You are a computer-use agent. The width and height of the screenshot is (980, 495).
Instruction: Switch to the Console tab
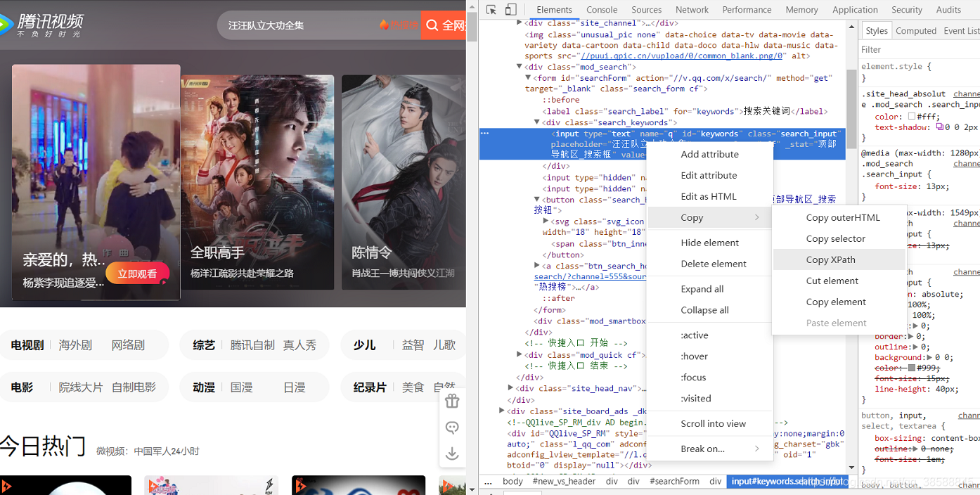click(x=602, y=10)
